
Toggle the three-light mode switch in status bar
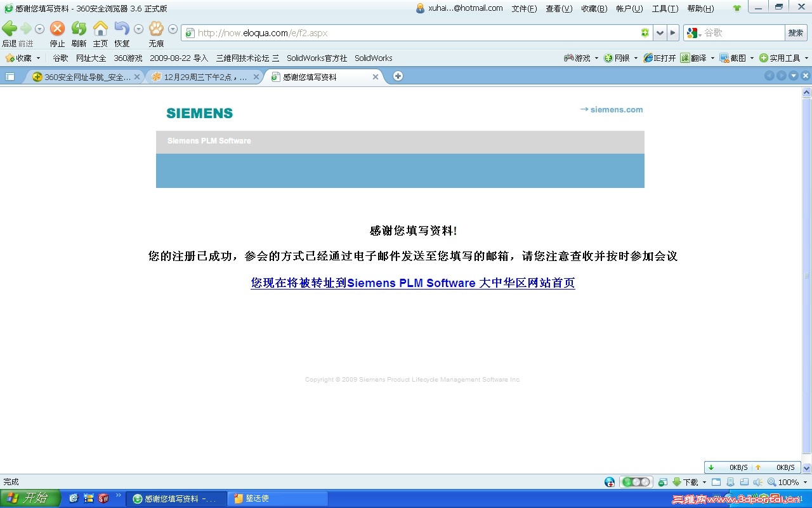pos(636,482)
